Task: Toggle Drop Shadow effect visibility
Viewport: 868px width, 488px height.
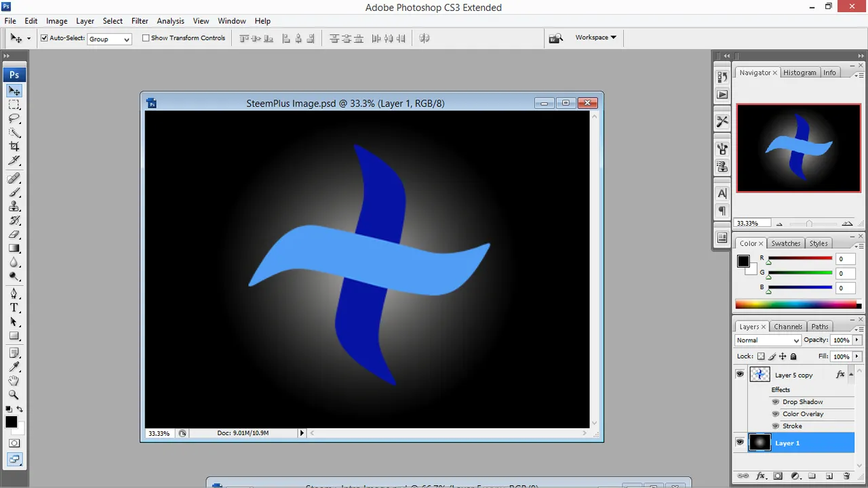Action: point(776,402)
